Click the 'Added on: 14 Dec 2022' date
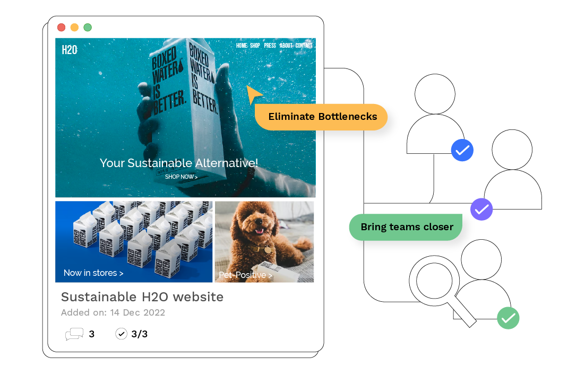The width and height of the screenshot is (568, 392). click(x=113, y=313)
